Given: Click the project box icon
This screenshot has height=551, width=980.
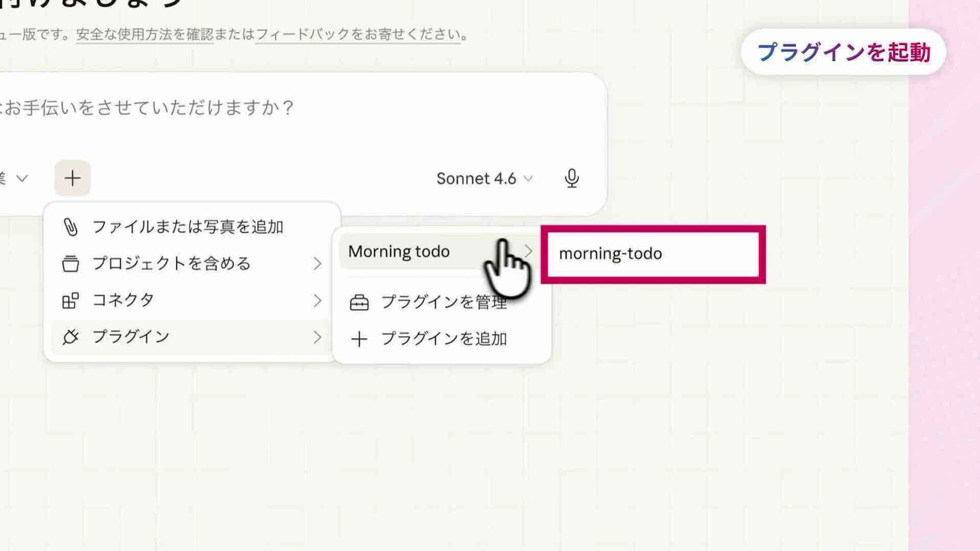Looking at the screenshot, I should (70, 264).
